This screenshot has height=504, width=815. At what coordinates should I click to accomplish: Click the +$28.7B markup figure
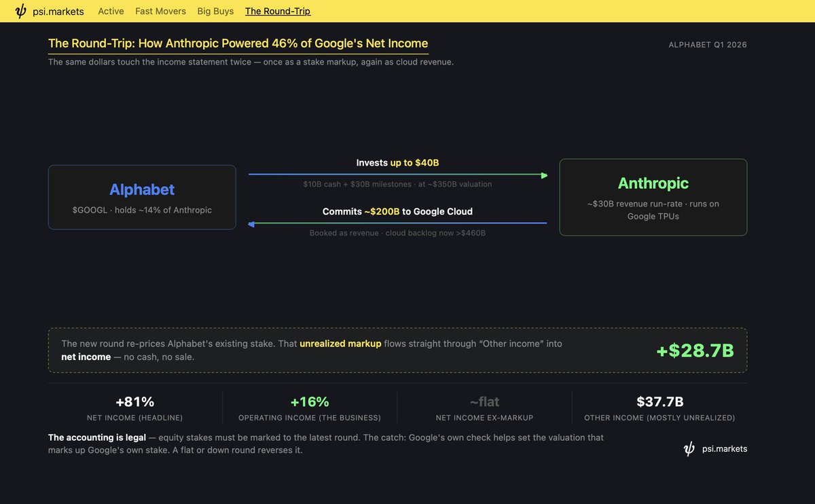pos(695,350)
